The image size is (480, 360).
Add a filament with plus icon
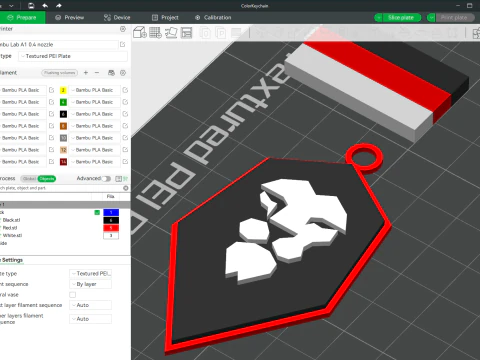click(86, 73)
